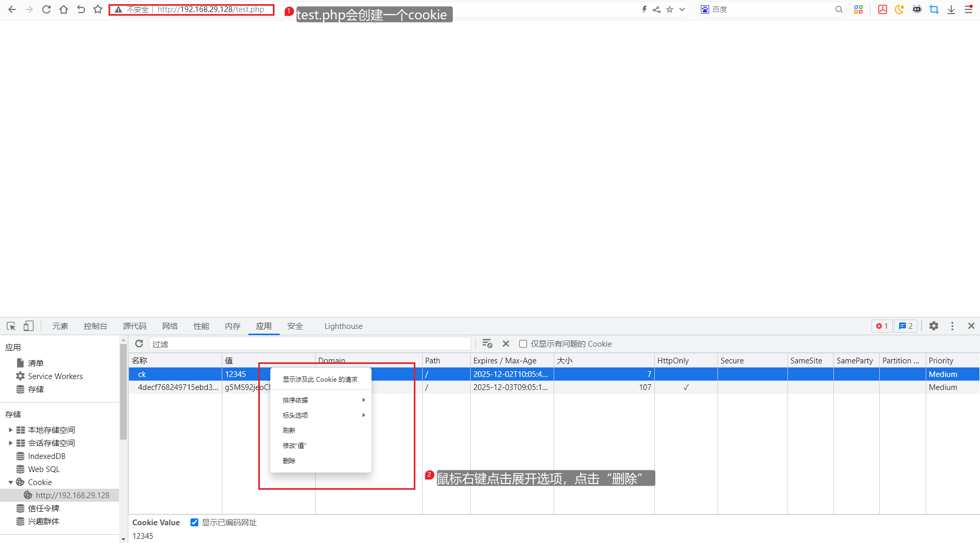Activate the inspect element picker icon
The image size is (980, 543).
coord(11,326)
